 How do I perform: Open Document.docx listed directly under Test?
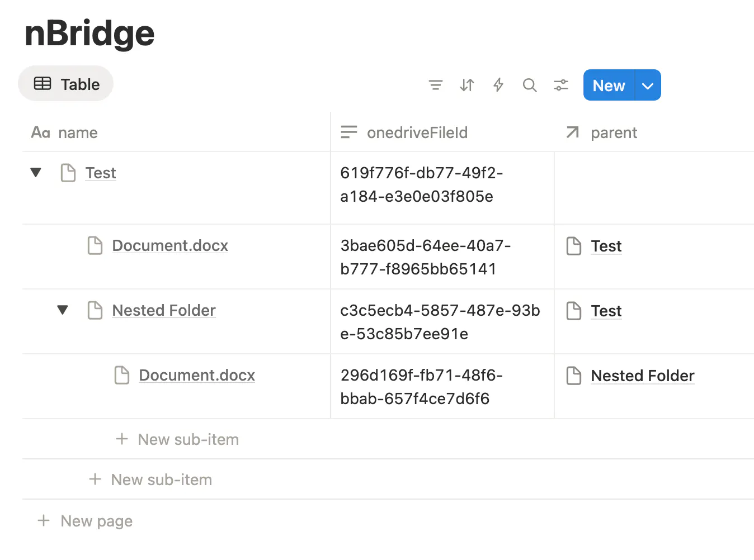[x=170, y=245]
